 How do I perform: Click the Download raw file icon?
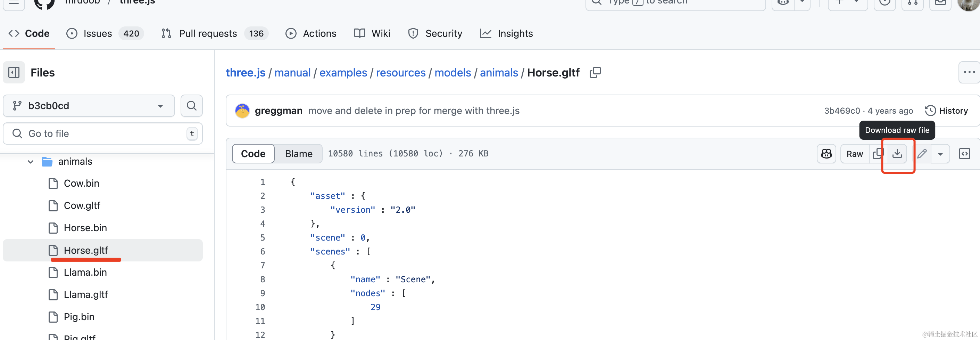(x=897, y=154)
